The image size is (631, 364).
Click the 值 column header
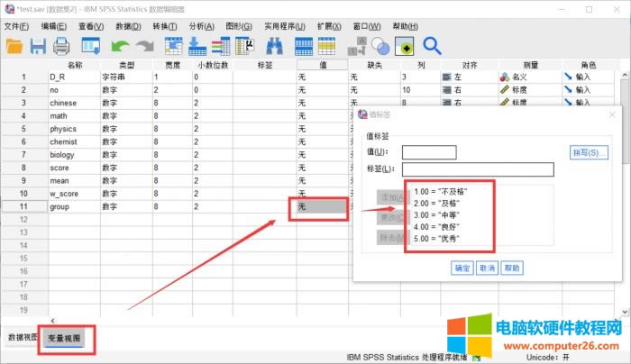pos(322,65)
